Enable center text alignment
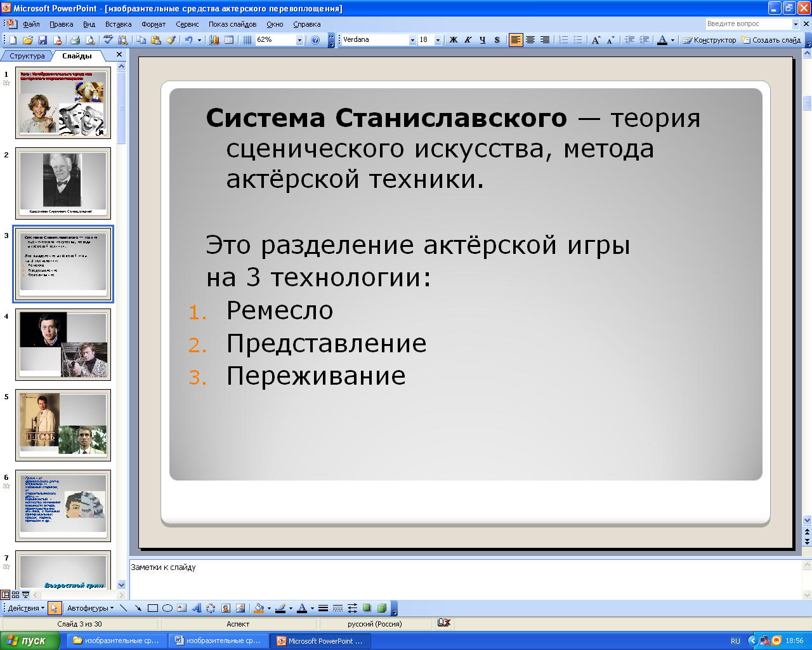Viewport: 812px width, 650px height. tap(530, 40)
